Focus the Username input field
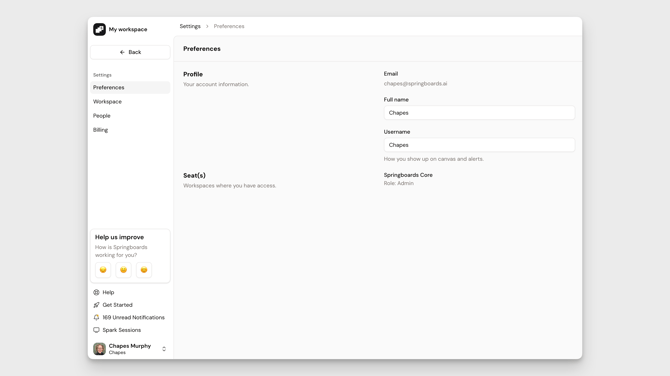The height and width of the screenshot is (376, 670). (x=479, y=145)
